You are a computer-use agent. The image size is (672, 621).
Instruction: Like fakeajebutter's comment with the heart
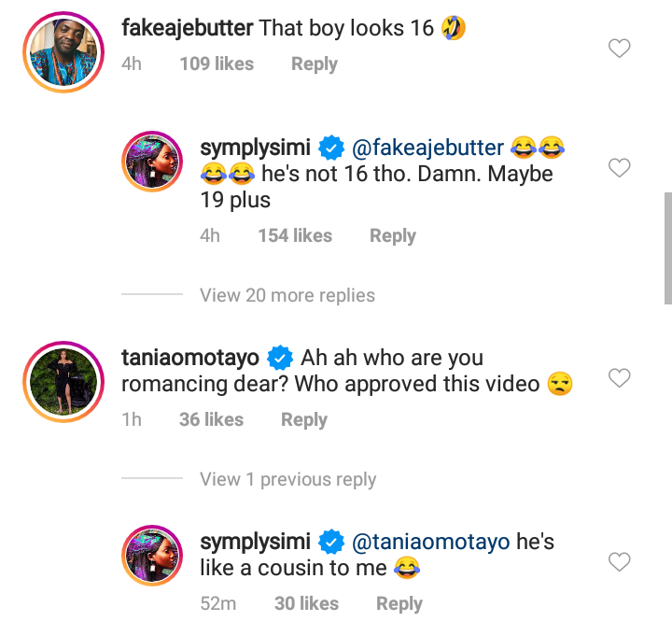[x=620, y=49]
